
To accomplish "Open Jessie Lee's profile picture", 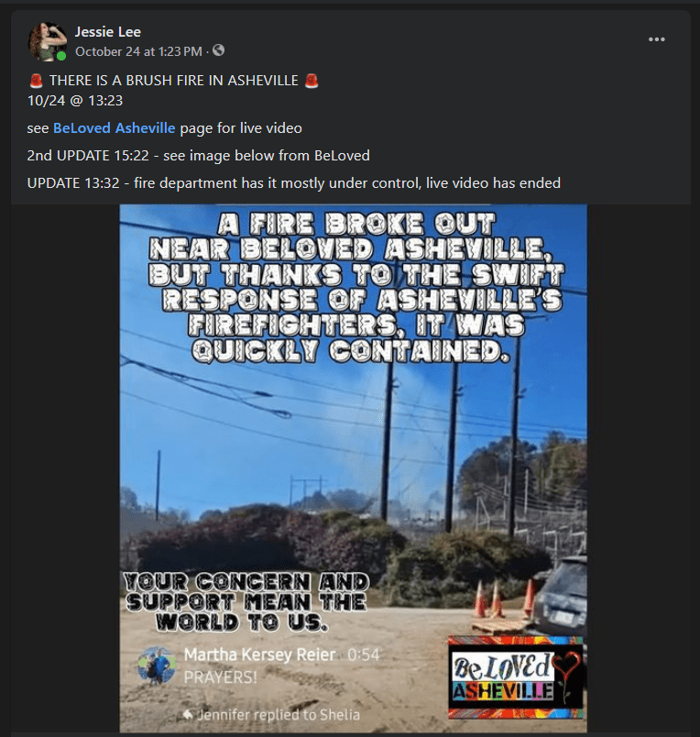I will click(47, 41).
